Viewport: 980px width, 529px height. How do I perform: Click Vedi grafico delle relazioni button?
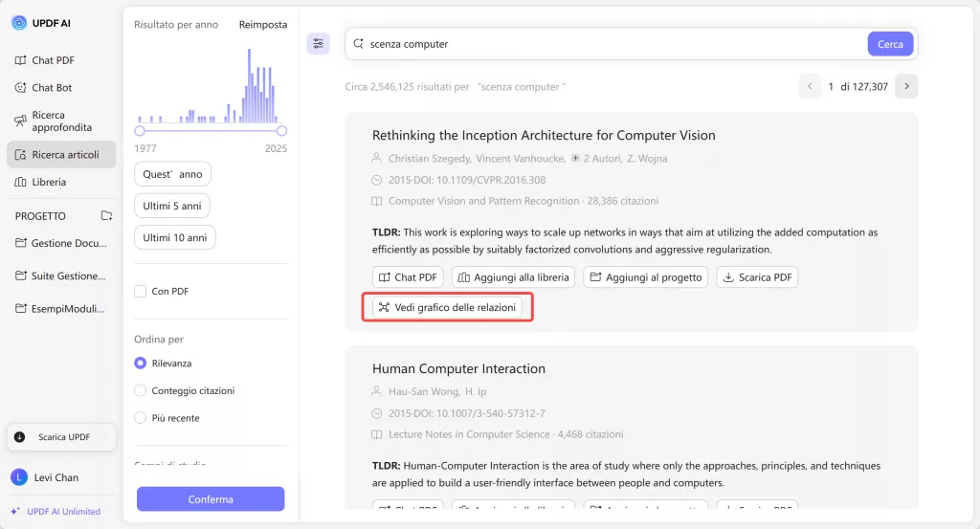click(x=447, y=307)
